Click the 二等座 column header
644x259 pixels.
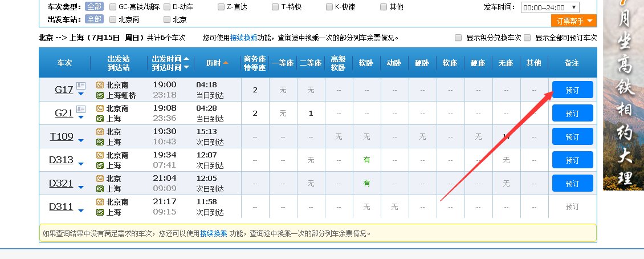(311, 63)
